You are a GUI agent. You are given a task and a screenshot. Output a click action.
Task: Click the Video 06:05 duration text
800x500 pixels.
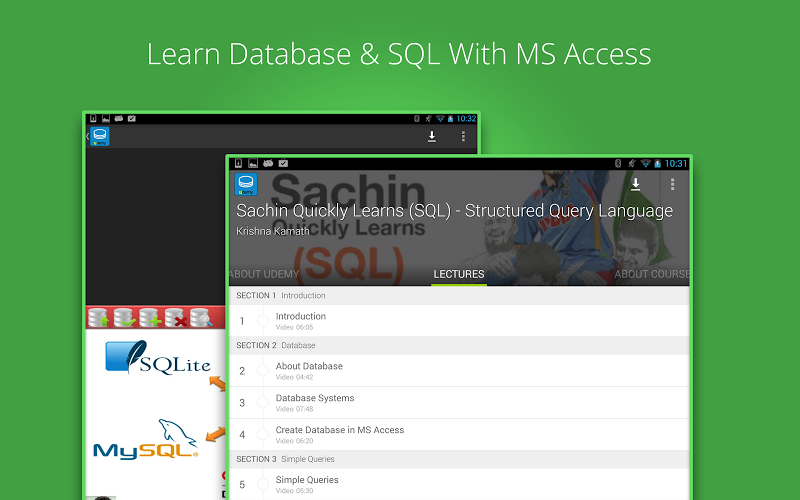[294, 327]
